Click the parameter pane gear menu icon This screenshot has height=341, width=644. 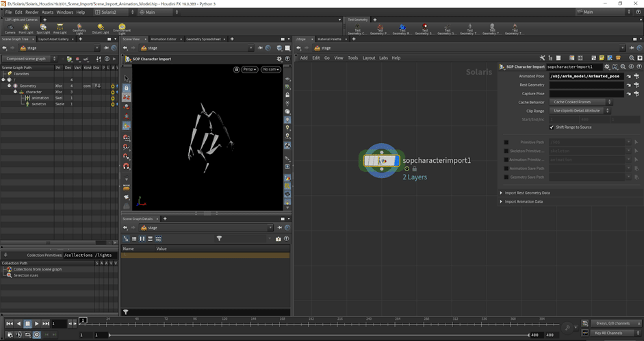607,66
